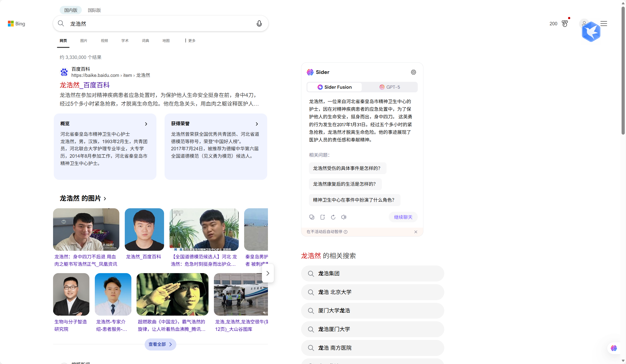This screenshot has width=626, height=364.
Task: Open Microsoft Rewards medal icon
Action: (565, 23)
